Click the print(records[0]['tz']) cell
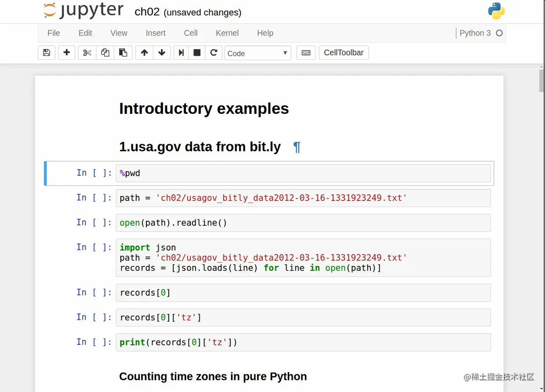Screen dimensions: 545x392 click(x=303, y=342)
